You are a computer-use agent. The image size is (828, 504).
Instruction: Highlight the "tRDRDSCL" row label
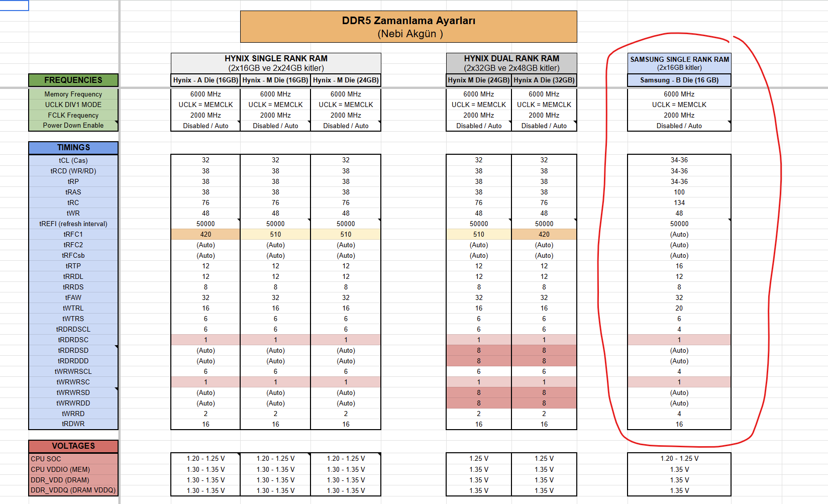click(x=73, y=329)
